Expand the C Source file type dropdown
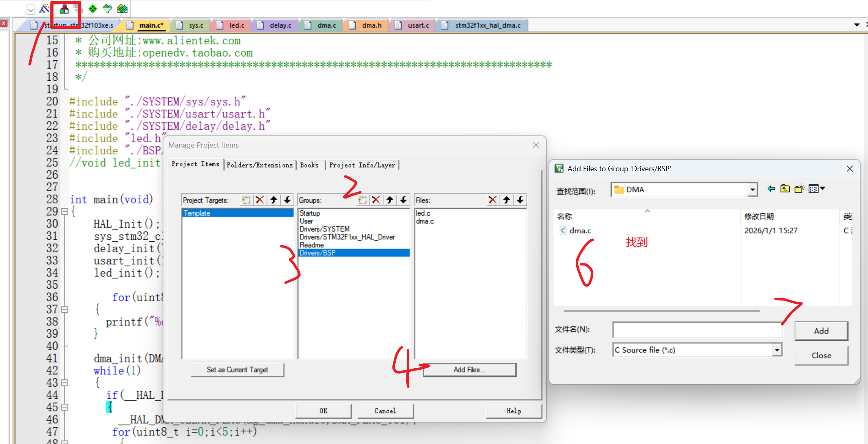Screen dimensions: 868x444 pyautogui.click(x=777, y=350)
